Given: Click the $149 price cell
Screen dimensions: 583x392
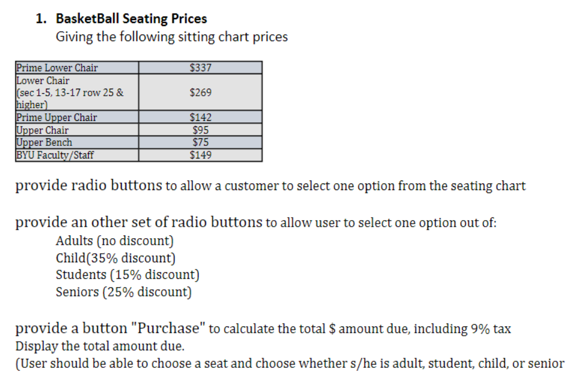Looking at the screenshot, I should pyautogui.click(x=201, y=155).
